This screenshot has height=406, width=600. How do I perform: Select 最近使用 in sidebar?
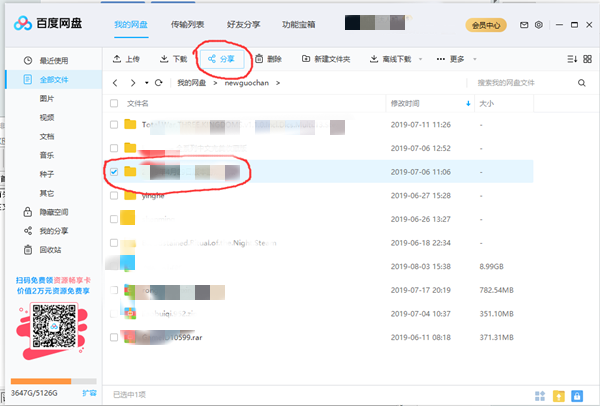(x=54, y=60)
